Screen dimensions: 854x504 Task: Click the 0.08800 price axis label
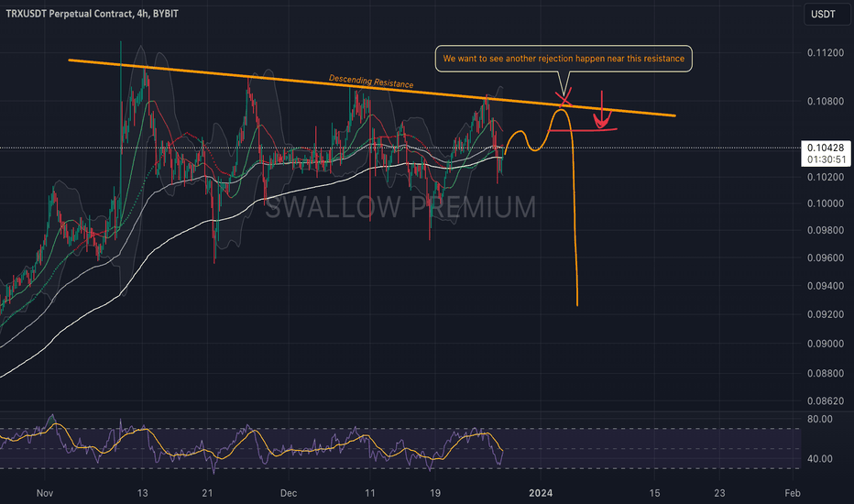click(825, 374)
